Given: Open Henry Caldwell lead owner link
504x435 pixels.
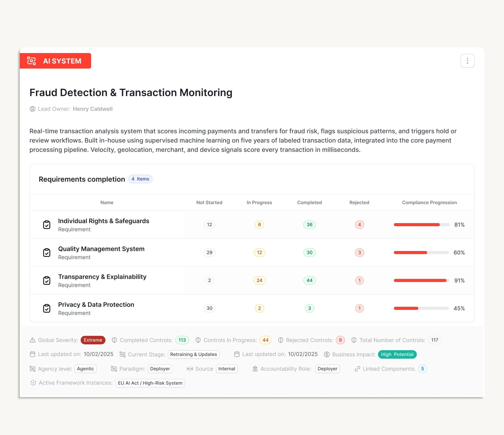Looking at the screenshot, I should tap(93, 109).
